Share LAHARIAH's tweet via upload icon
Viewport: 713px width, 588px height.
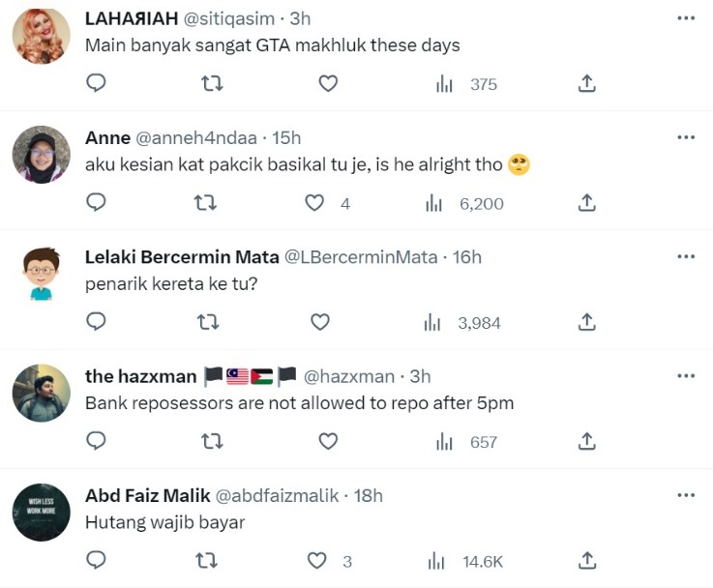pyautogui.click(x=586, y=84)
